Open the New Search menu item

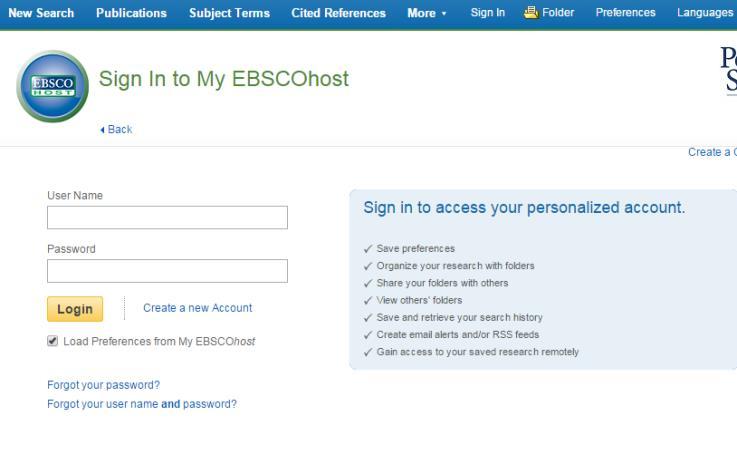[x=41, y=13]
